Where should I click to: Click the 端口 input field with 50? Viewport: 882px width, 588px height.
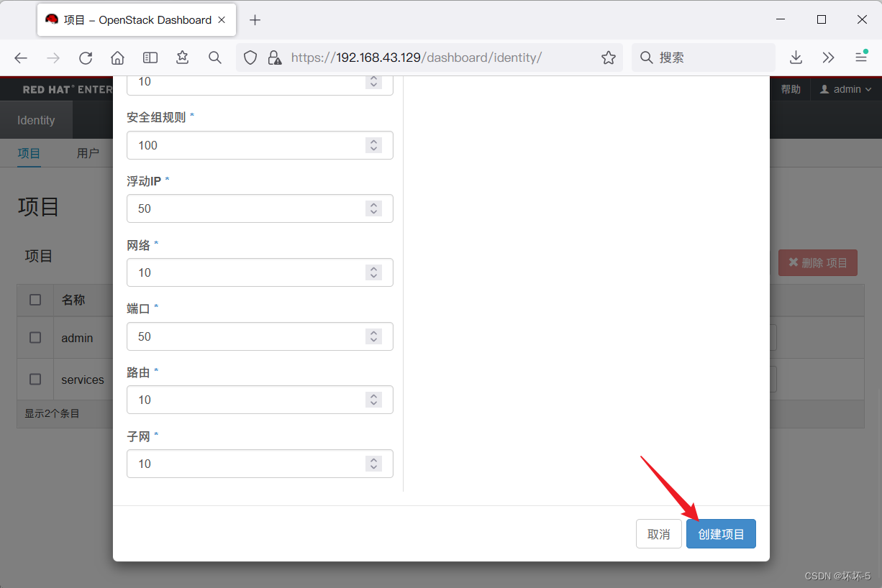[260, 336]
